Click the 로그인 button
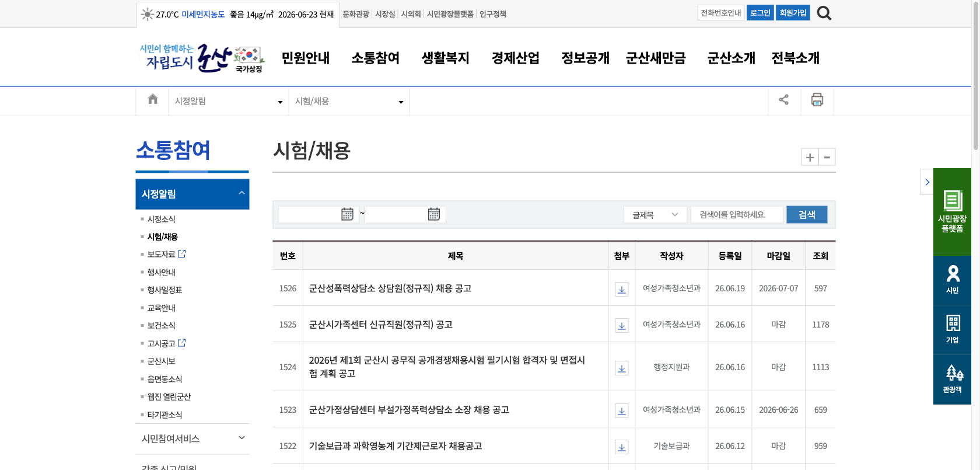The height and width of the screenshot is (470, 980). (760, 13)
